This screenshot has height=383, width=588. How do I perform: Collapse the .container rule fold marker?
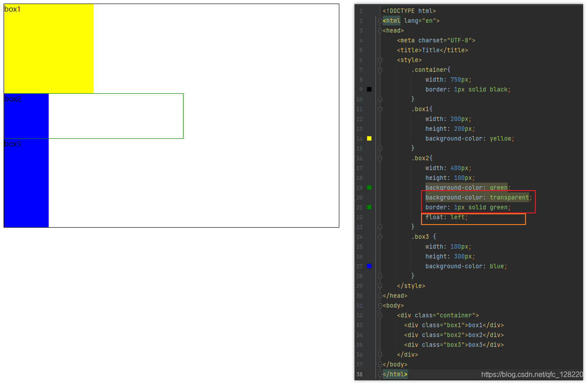coord(379,70)
